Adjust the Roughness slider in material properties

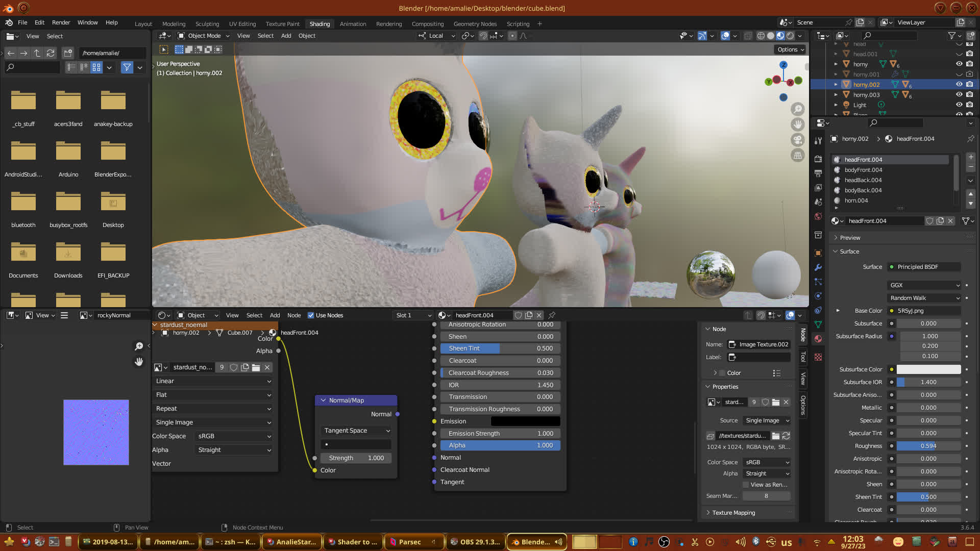point(928,446)
